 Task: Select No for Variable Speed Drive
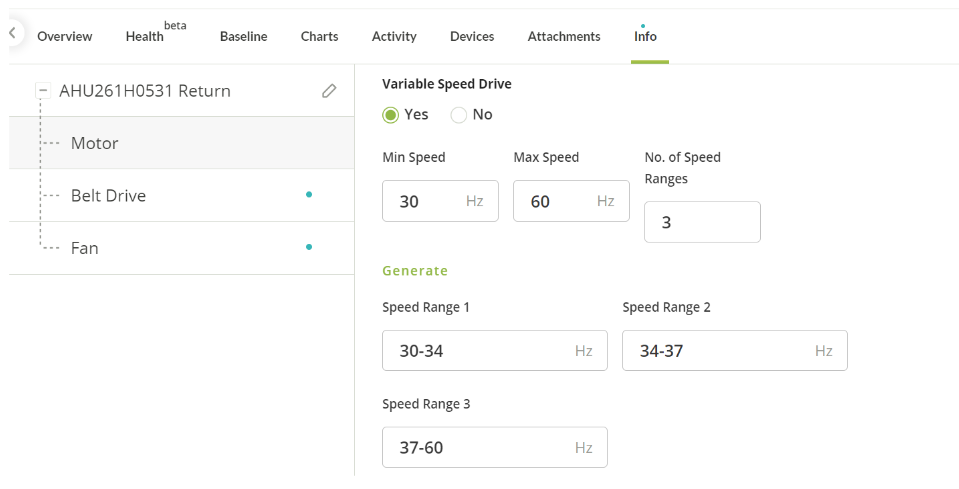459,115
